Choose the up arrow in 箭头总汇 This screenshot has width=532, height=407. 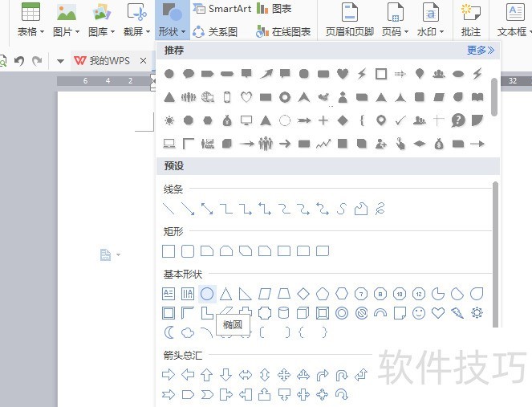207,375
